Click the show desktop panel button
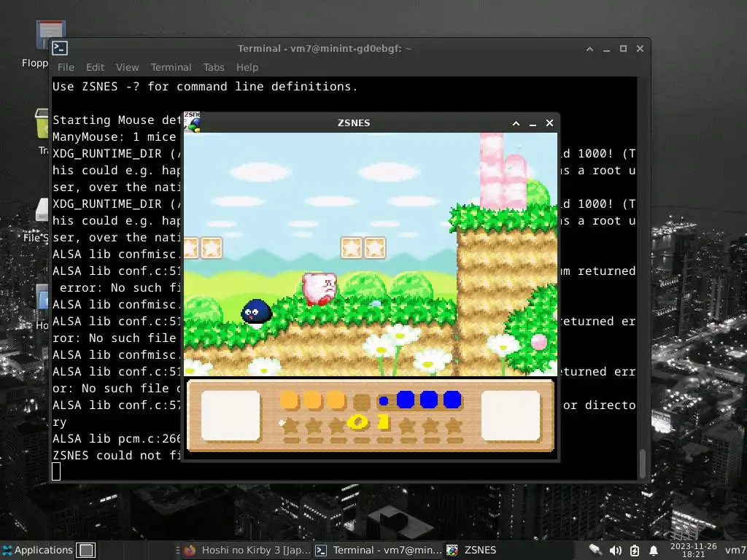Viewport: 747px width, 560px height. click(86, 550)
